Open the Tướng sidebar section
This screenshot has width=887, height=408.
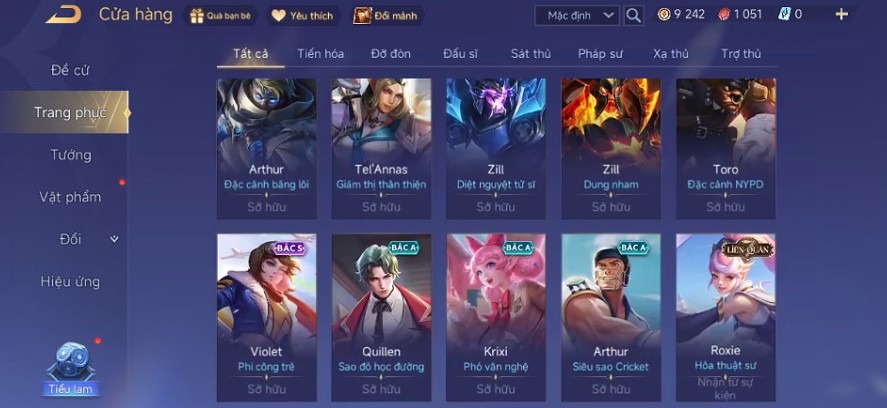point(71,154)
